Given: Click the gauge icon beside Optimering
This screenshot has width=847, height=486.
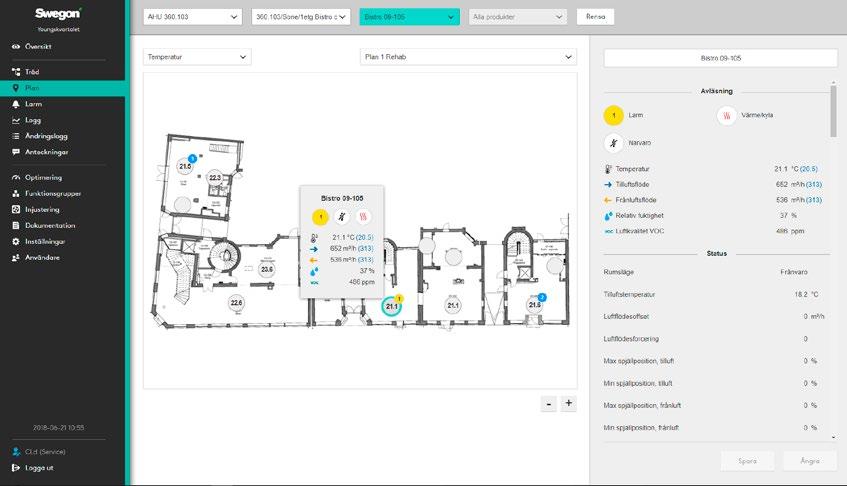Looking at the screenshot, I should point(16,177).
